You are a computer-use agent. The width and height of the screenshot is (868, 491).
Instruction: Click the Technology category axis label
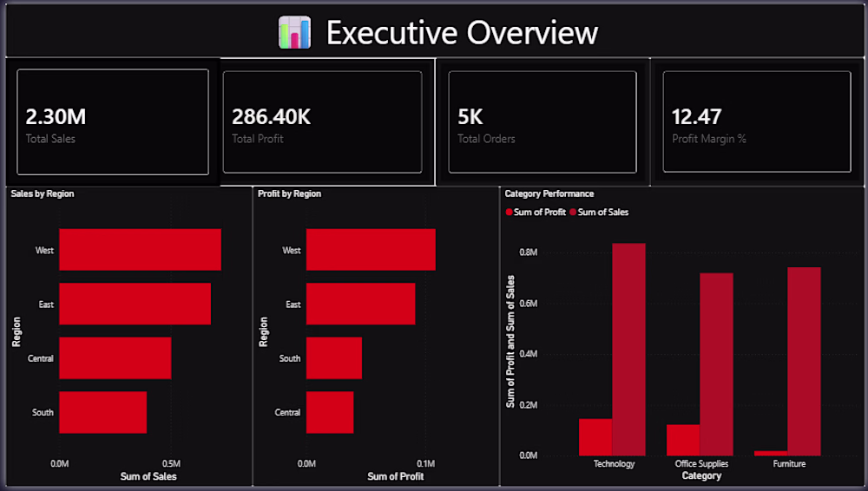(614, 464)
